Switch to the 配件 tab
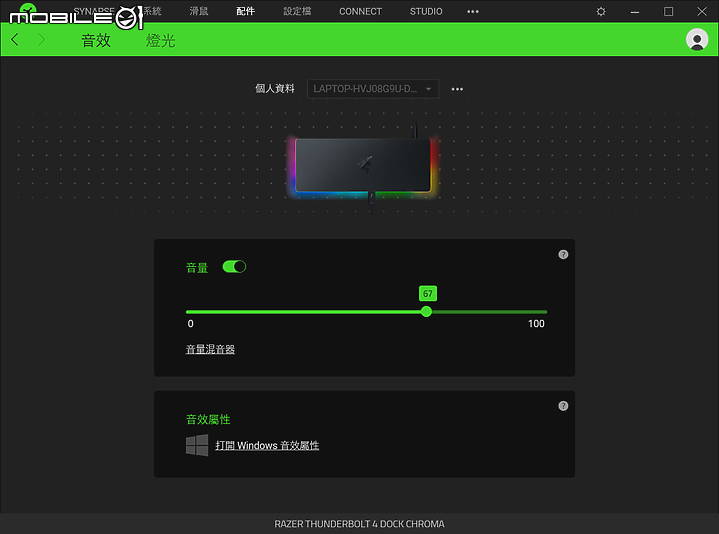Image resolution: width=719 pixels, height=534 pixels. click(x=245, y=11)
